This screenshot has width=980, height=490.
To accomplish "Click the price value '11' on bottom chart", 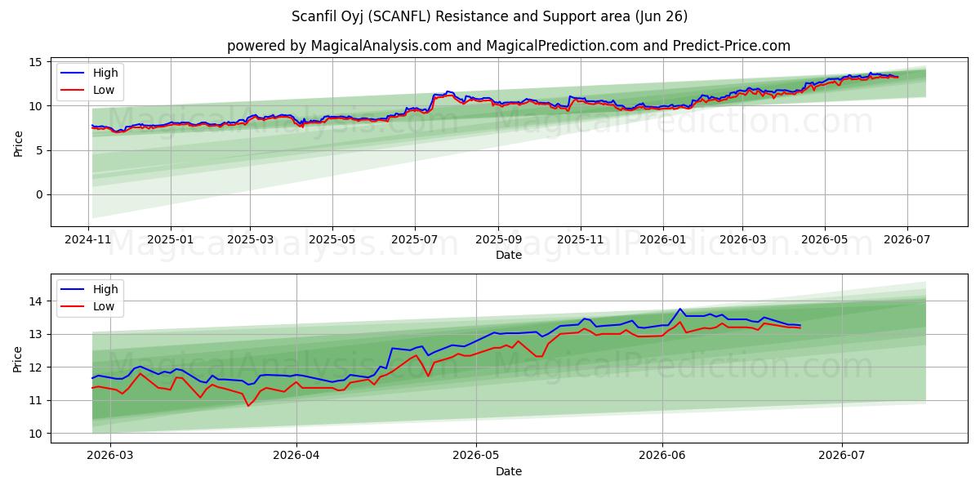I will point(38,400).
